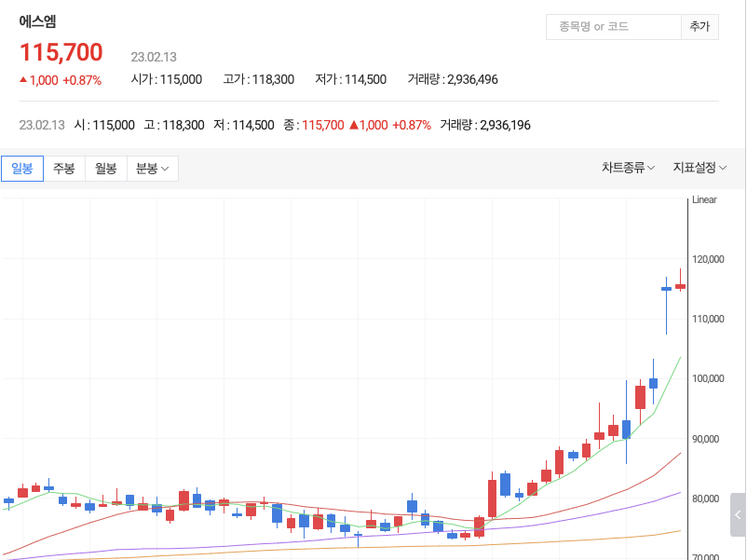The width and height of the screenshot is (747, 560).
Task: Click the 거래량: 2,936,496 volume text
Action: pos(453,79)
